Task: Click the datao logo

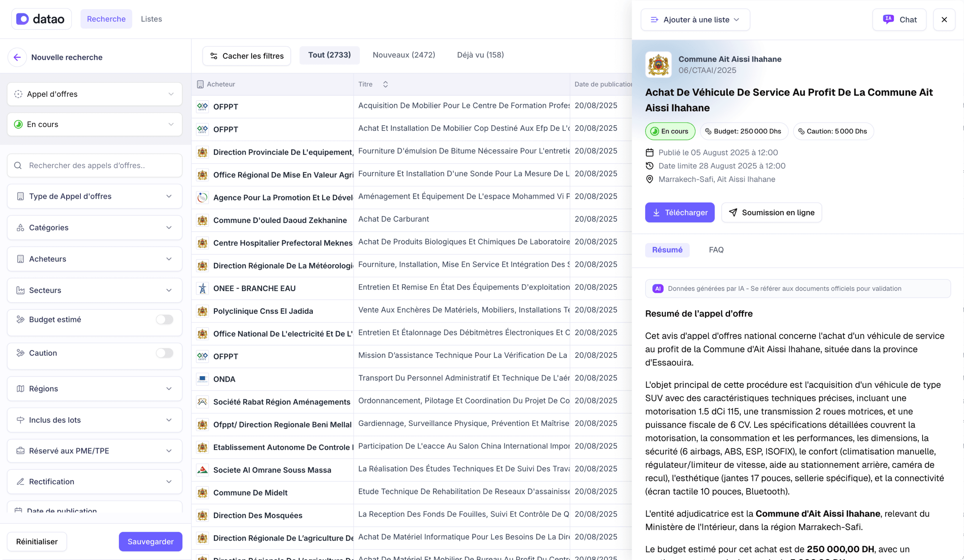Action: click(41, 19)
